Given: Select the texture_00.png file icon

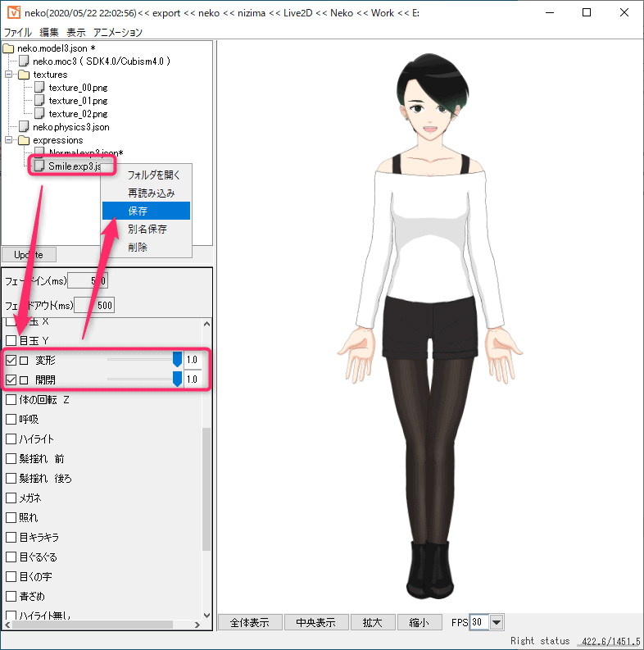Looking at the screenshot, I should point(39,88).
